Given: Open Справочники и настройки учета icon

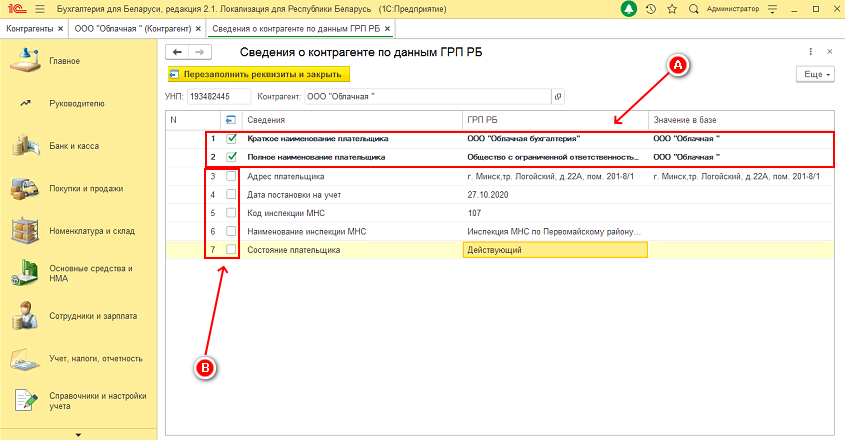Looking at the screenshot, I should click(x=26, y=401).
